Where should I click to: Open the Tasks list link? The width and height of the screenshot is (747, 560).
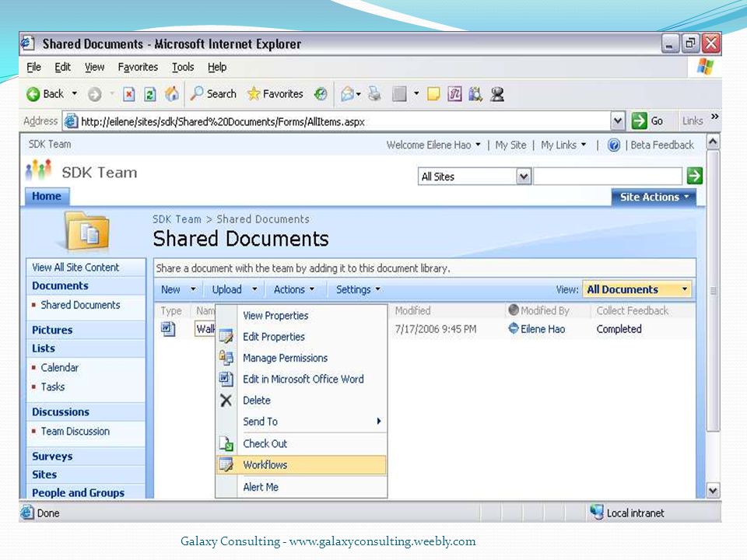point(53,387)
